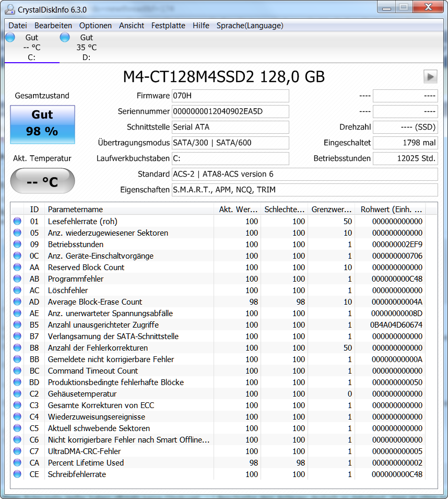
Task: Click status dot for B7 SATA-Schnittstelle row
Action: pyautogui.click(x=17, y=336)
